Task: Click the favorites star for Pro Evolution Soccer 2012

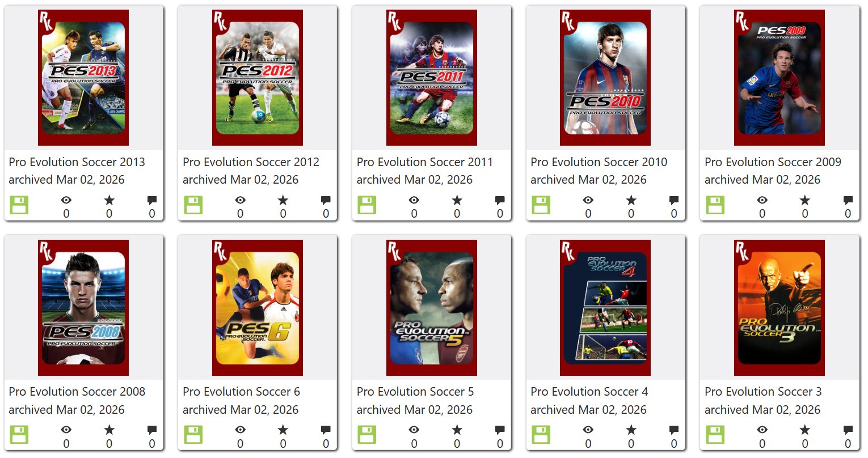Action: coord(283,200)
